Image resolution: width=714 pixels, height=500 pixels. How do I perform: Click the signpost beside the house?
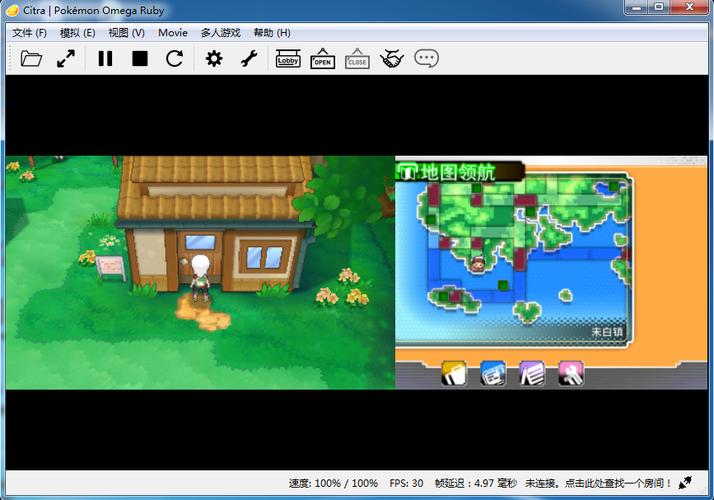click(111, 268)
